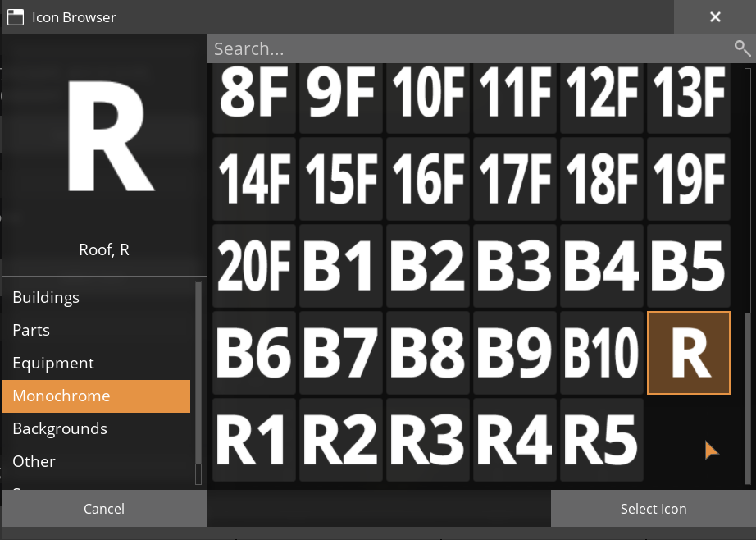Pick the B5 basement icon
Screen dimensions: 756x540
pos(689,266)
